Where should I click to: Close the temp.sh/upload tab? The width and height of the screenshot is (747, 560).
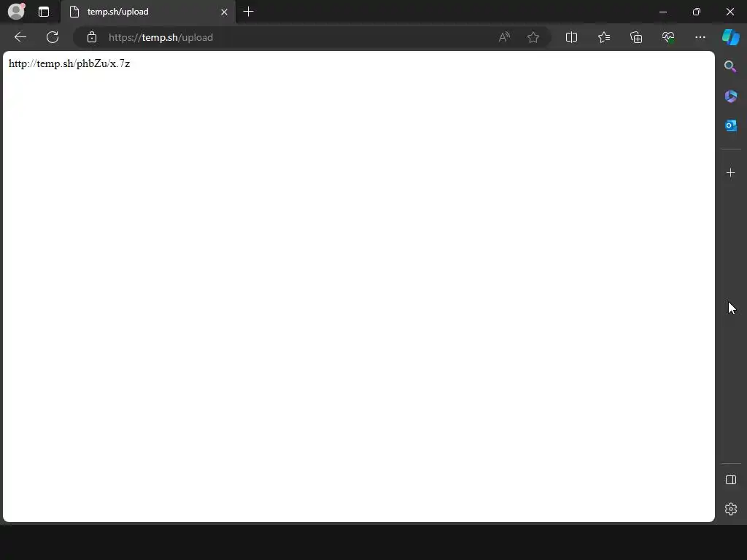(224, 12)
